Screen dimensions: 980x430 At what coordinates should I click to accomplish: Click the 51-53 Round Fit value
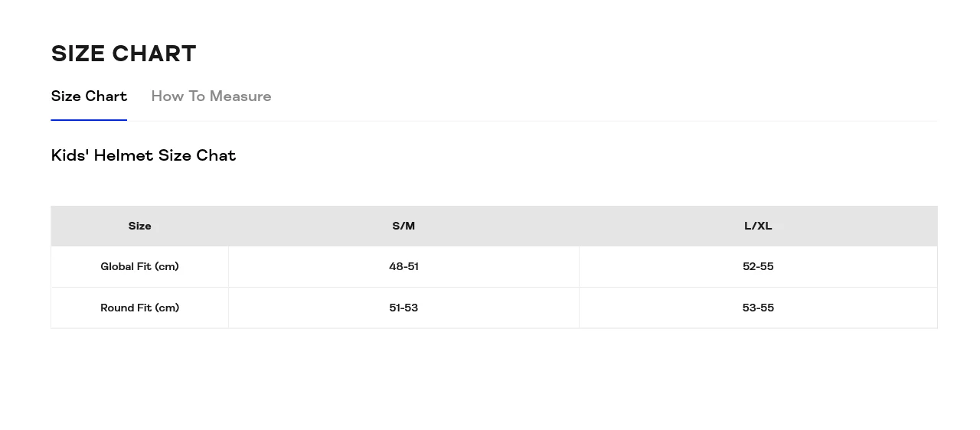[x=403, y=308]
